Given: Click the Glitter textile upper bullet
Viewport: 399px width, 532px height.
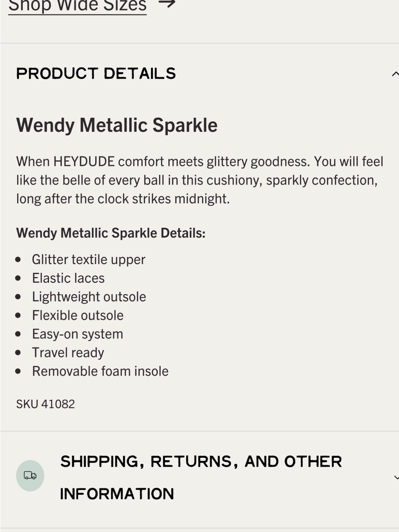Looking at the screenshot, I should point(89,259).
